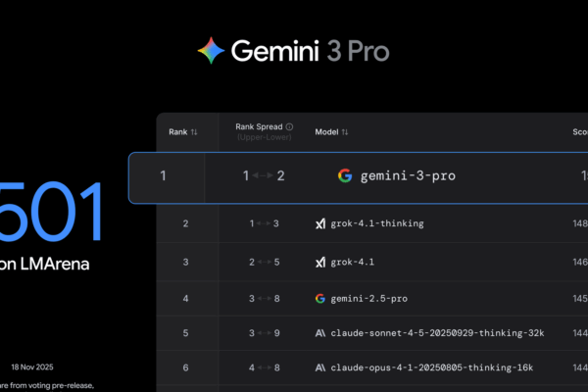
Task: Click the xAI icon beside grok-4.1-thinking
Action: pos(319,223)
